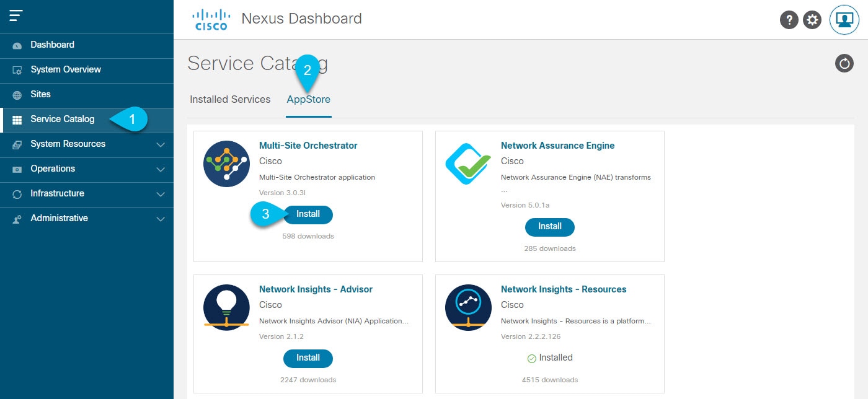Click the 285 downloads count
Image resolution: width=868 pixels, height=399 pixels.
point(550,248)
